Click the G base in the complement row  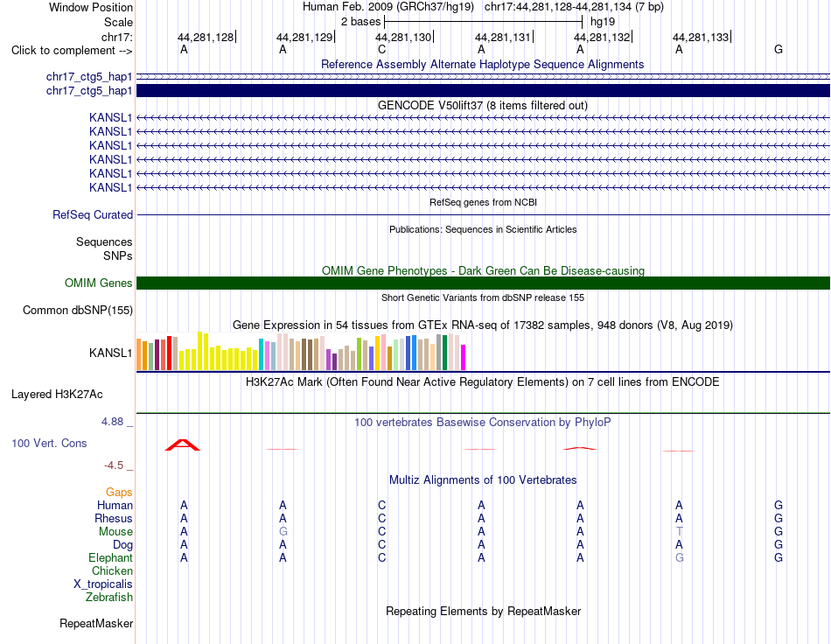pos(778,49)
